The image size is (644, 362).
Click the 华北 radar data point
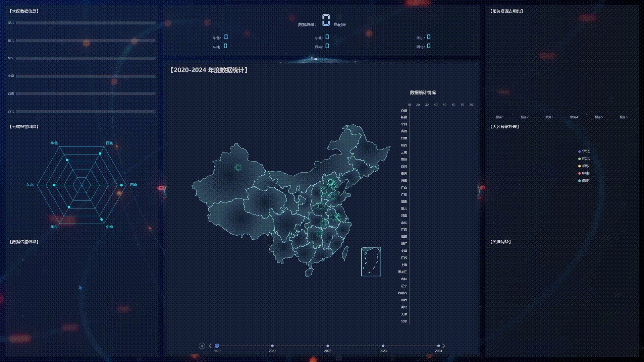[67, 160]
